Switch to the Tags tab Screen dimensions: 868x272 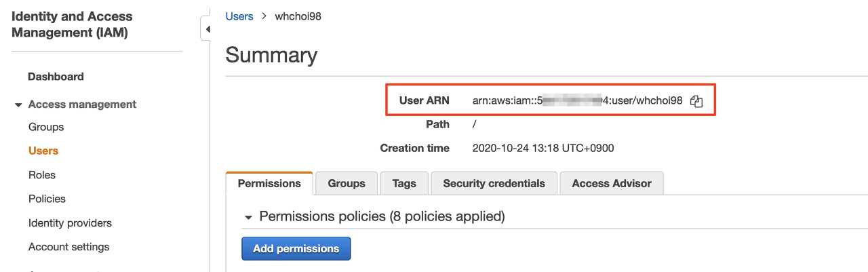click(x=404, y=183)
